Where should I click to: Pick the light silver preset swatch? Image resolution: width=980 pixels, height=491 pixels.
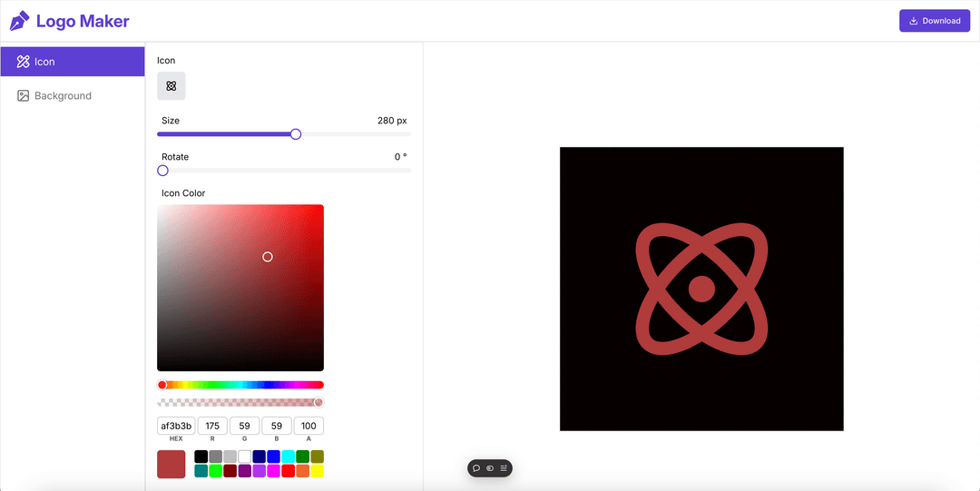tap(230, 457)
